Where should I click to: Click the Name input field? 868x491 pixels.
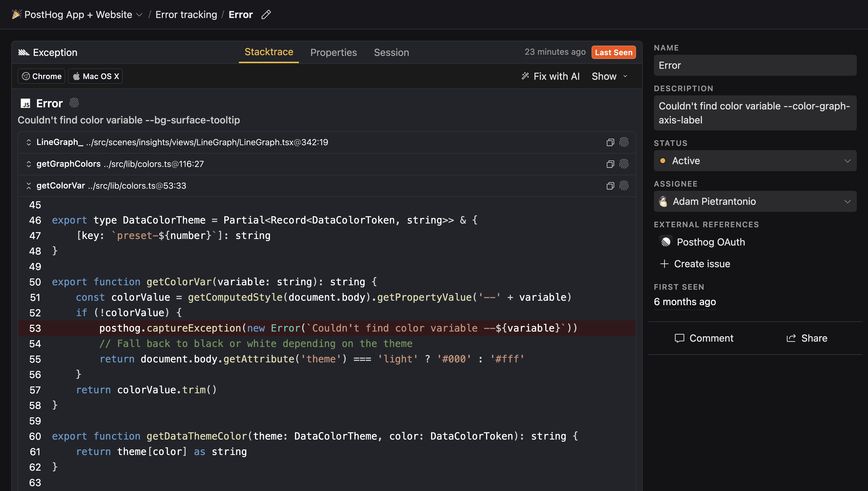pos(755,65)
